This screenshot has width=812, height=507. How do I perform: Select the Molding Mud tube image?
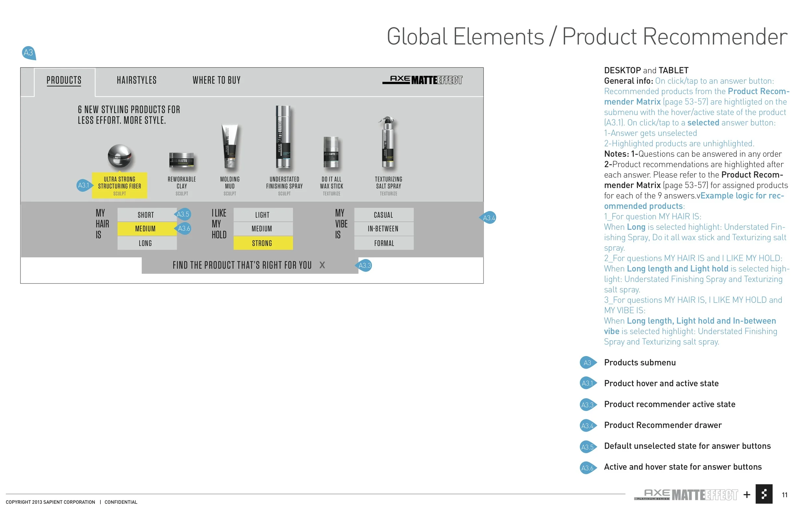(x=230, y=146)
